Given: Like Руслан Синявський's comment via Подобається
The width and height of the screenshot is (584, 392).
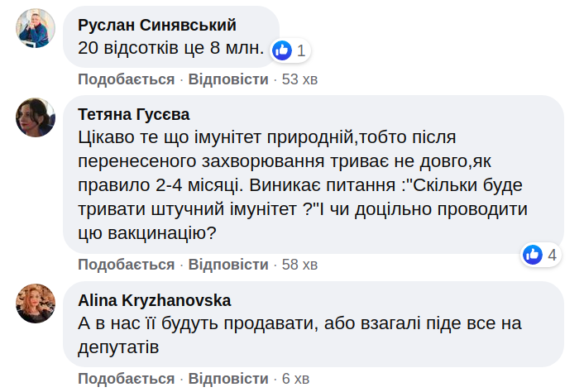Looking at the screenshot, I should 126,79.
